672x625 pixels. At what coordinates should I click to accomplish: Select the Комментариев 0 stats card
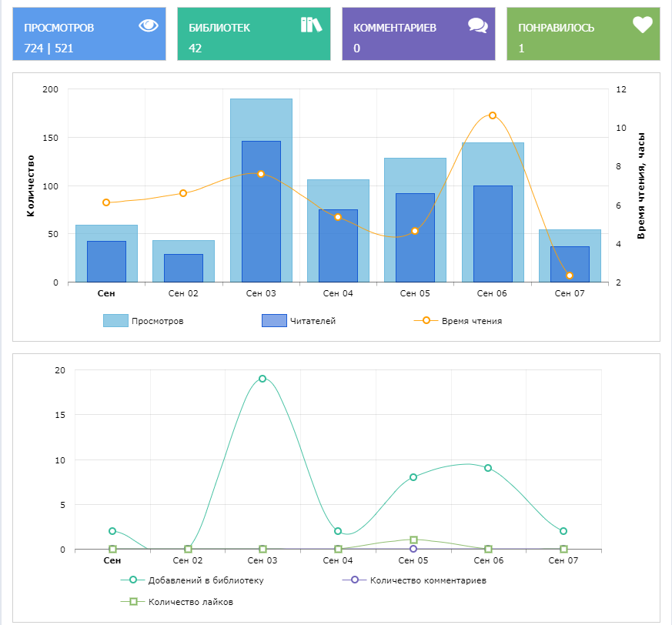click(x=418, y=34)
